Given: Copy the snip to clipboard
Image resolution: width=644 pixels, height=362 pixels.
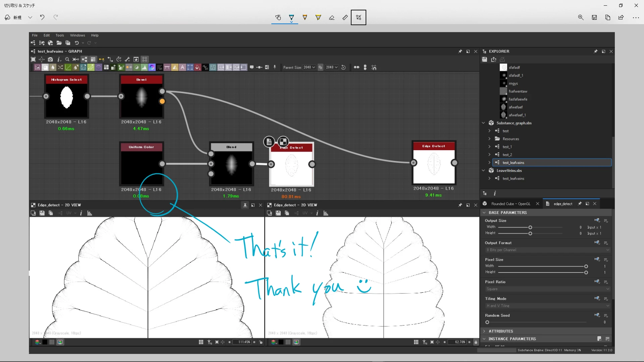Looking at the screenshot, I should [x=607, y=17].
